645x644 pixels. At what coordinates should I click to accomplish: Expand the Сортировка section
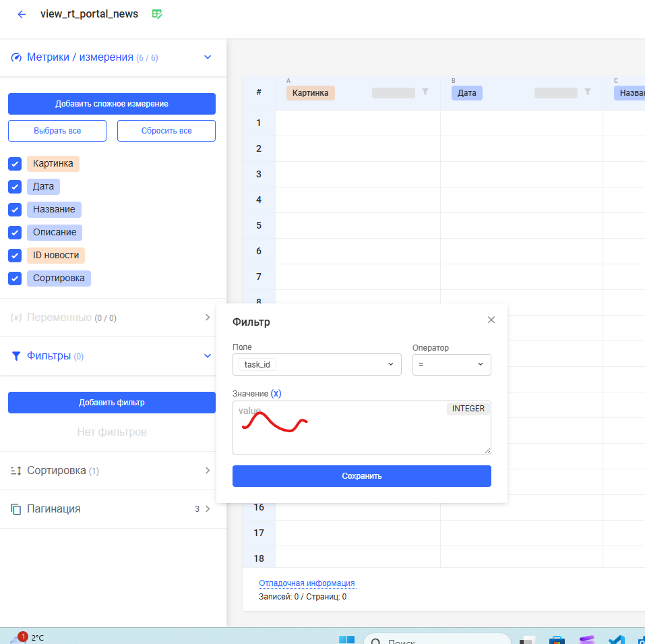pos(208,471)
